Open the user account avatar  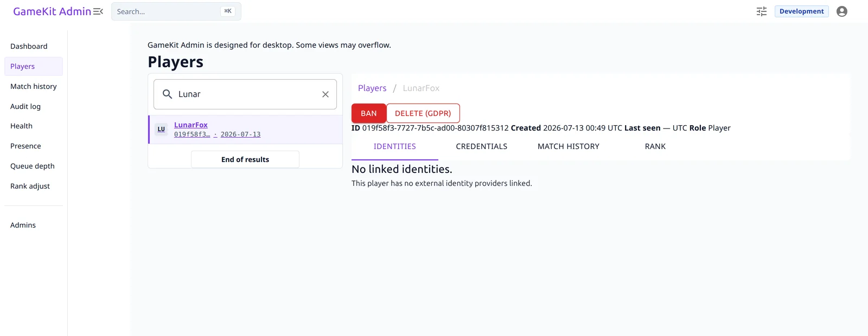pyautogui.click(x=842, y=11)
